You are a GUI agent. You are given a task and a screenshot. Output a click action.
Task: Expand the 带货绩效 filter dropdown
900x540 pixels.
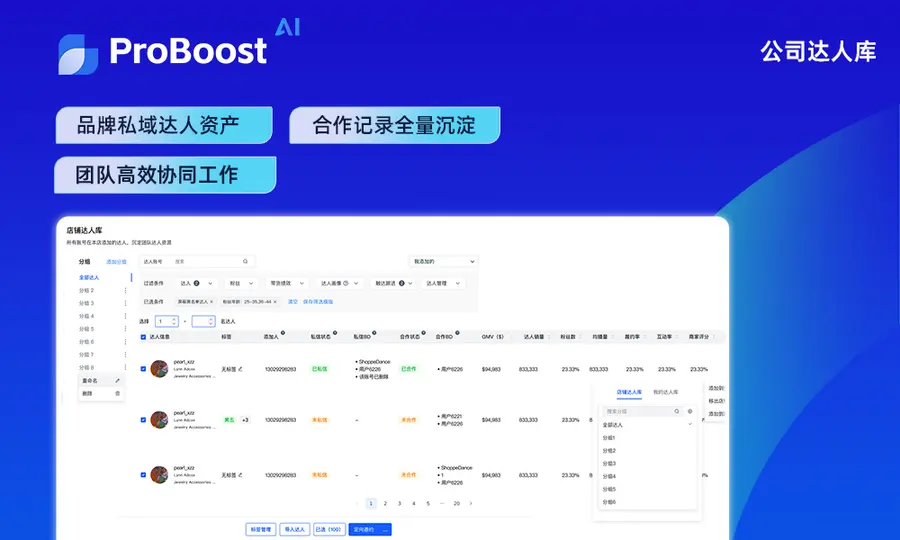click(287, 283)
